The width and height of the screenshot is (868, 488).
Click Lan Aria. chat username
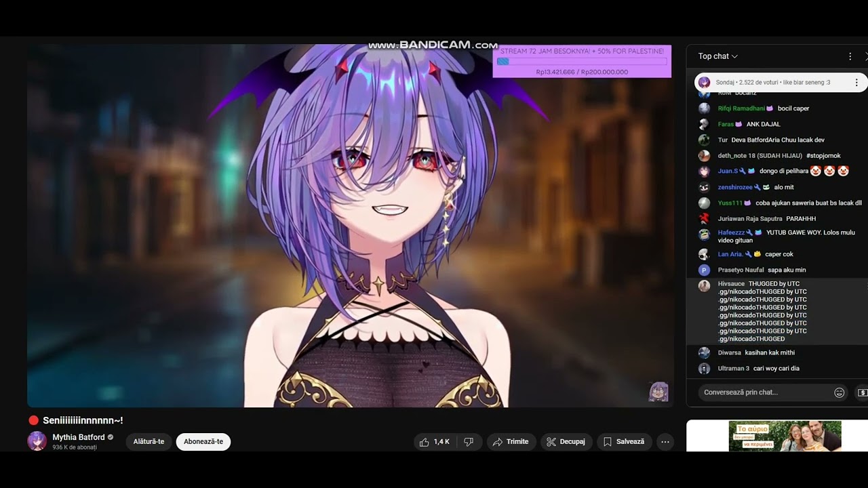click(x=730, y=254)
